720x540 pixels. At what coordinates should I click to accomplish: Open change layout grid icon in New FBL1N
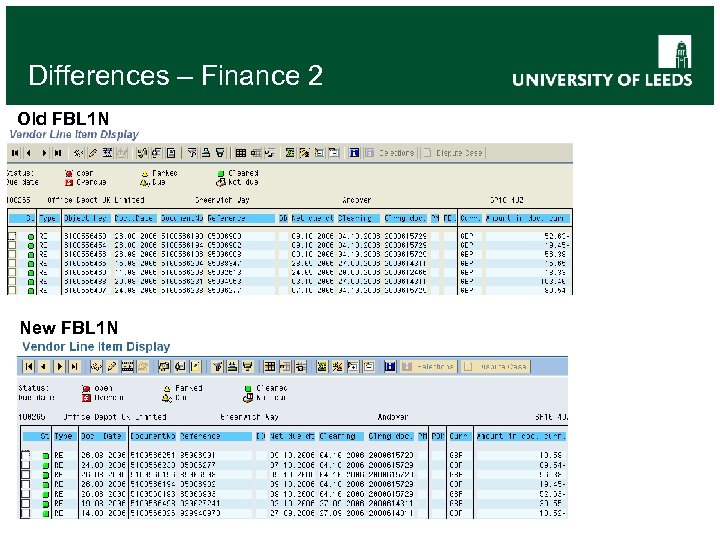[x=270, y=366]
